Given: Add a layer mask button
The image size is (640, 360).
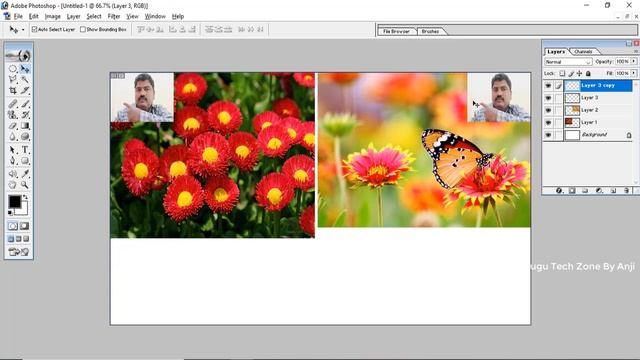Looking at the screenshot, I should (x=572, y=191).
